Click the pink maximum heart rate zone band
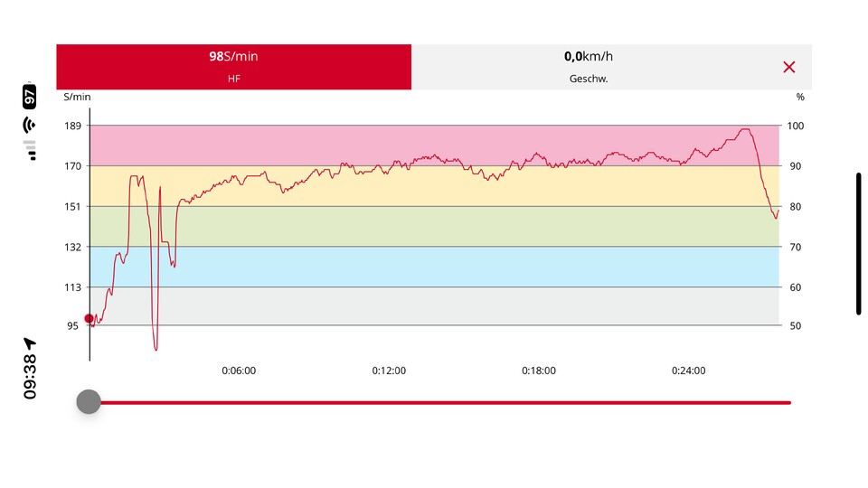The image size is (868, 488). pos(434,140)
